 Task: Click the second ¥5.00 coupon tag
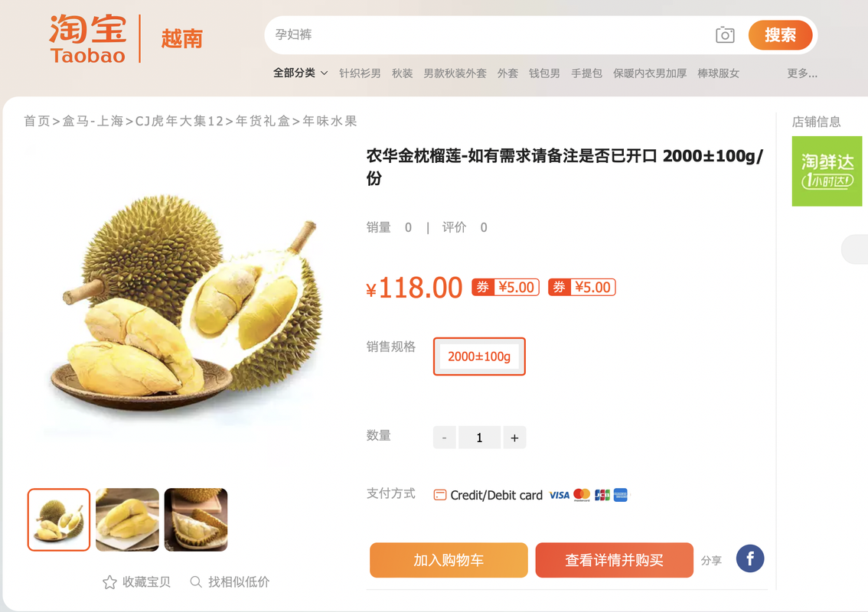point(582,287)
